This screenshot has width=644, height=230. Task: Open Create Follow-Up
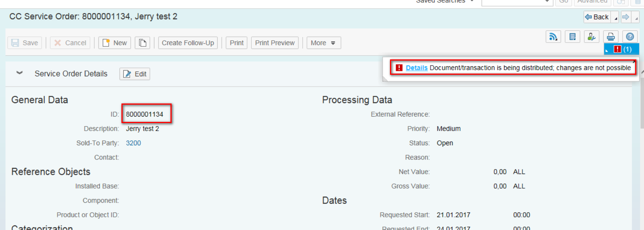pos(188,43)
